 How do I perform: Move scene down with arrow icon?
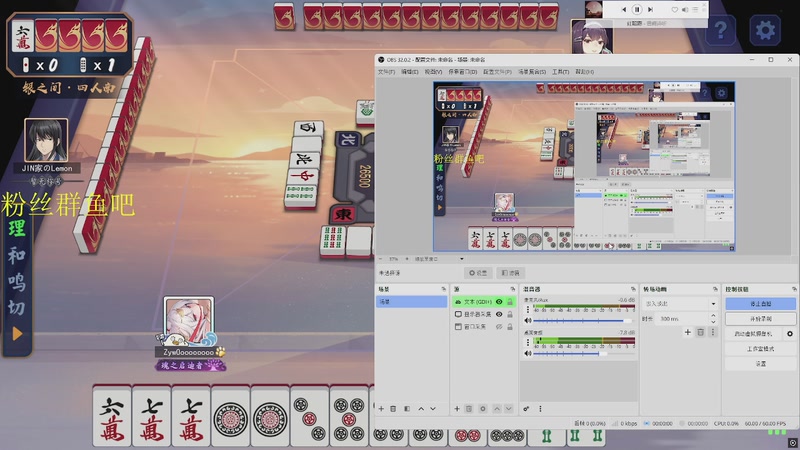[x=433, y=409]
